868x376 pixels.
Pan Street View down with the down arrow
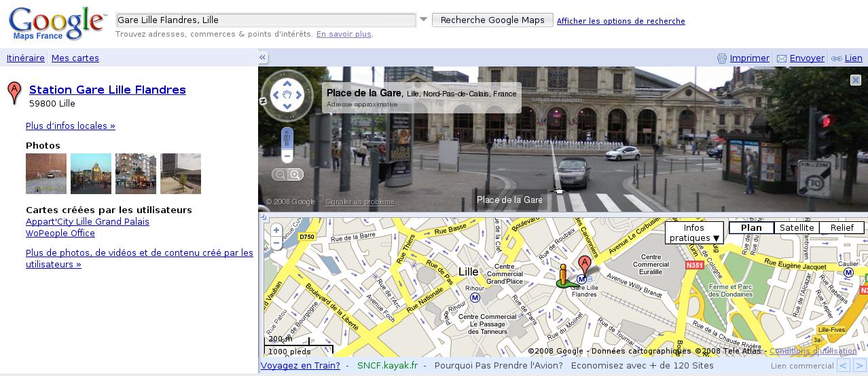click(287, 107)
